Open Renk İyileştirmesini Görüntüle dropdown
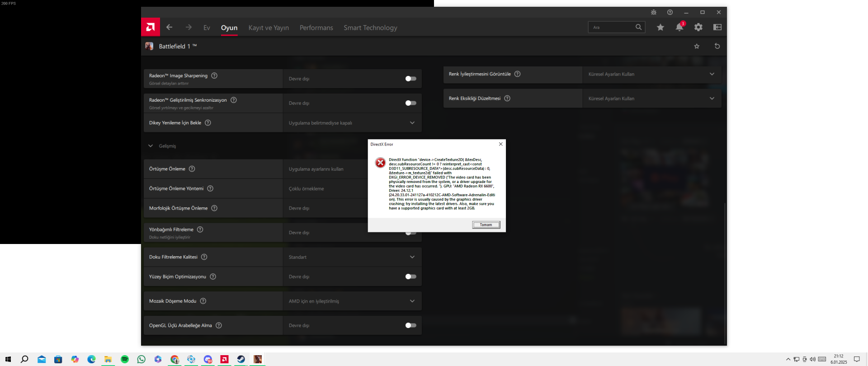Image resolution: width=868 pixels, height=366 pixels. (652, 74)
